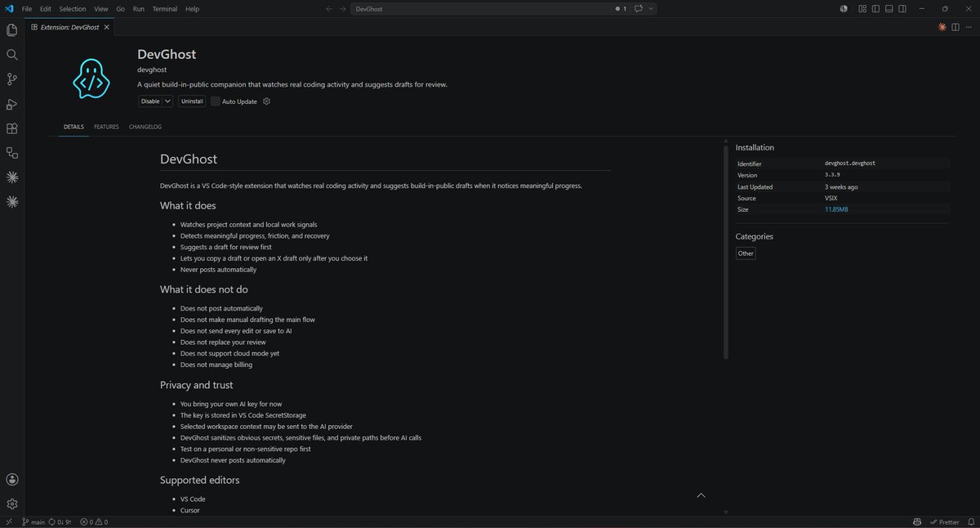Open the View menu
The width and height of the screenshot is (980, 528).
[100, 9]
